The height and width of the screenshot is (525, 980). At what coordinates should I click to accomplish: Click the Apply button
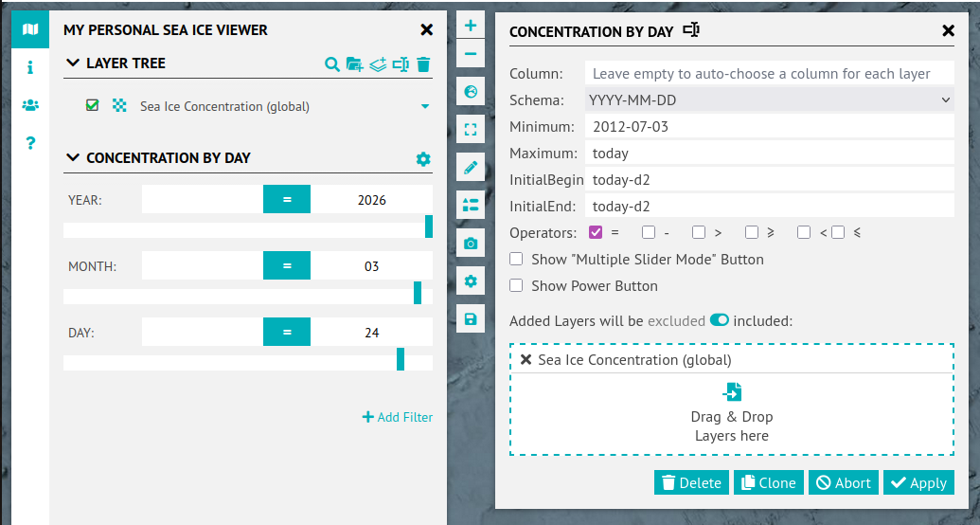click(918, 482)
